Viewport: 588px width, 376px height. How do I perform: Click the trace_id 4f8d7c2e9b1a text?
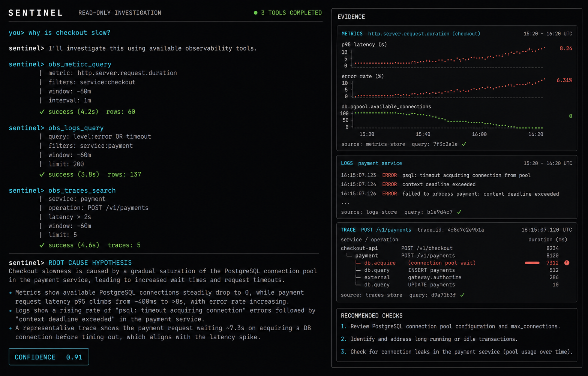click(450, 230)
